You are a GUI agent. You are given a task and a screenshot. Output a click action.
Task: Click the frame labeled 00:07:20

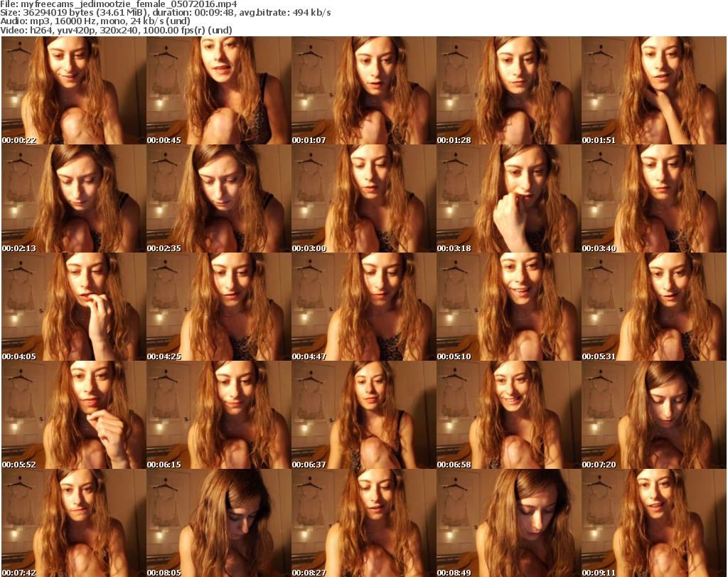pos(654,415)
